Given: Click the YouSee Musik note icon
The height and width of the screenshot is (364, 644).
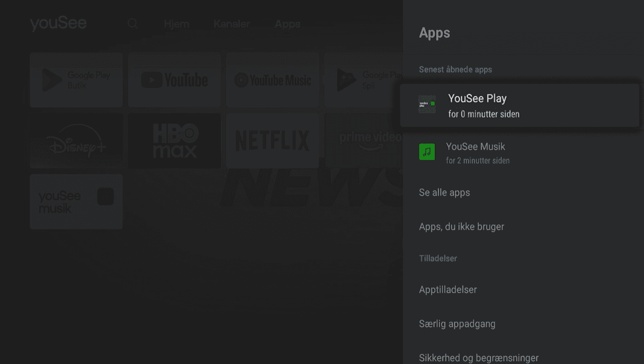Looking at the screenshot, I should (x=427, y=152).
